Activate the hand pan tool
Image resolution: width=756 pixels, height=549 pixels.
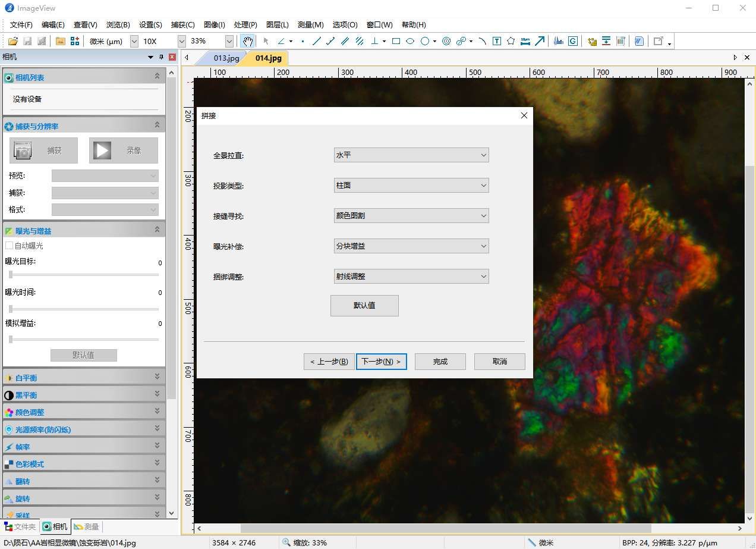[247, 41]
